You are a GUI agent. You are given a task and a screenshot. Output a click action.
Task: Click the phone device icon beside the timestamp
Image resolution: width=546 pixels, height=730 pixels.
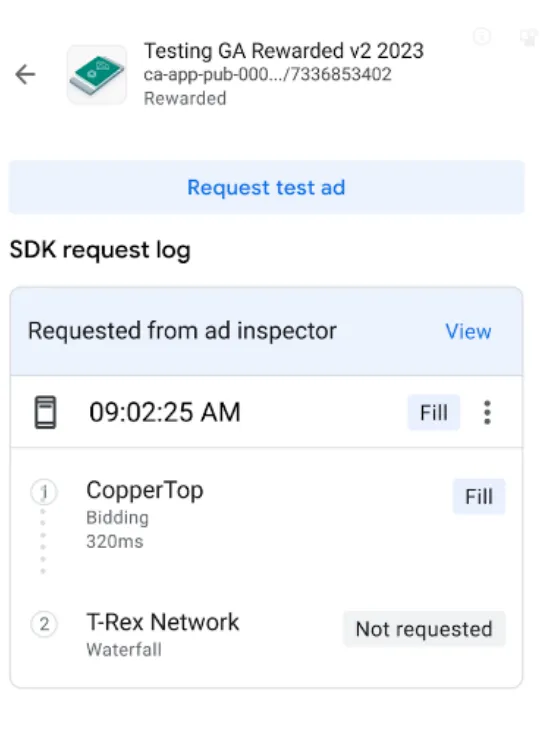tap(45, 412)
